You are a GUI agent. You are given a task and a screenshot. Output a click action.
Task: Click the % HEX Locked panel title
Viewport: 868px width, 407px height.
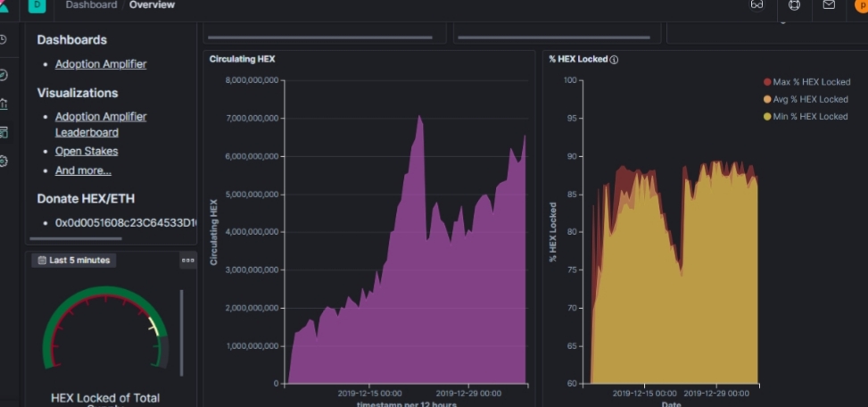(578, 59)
